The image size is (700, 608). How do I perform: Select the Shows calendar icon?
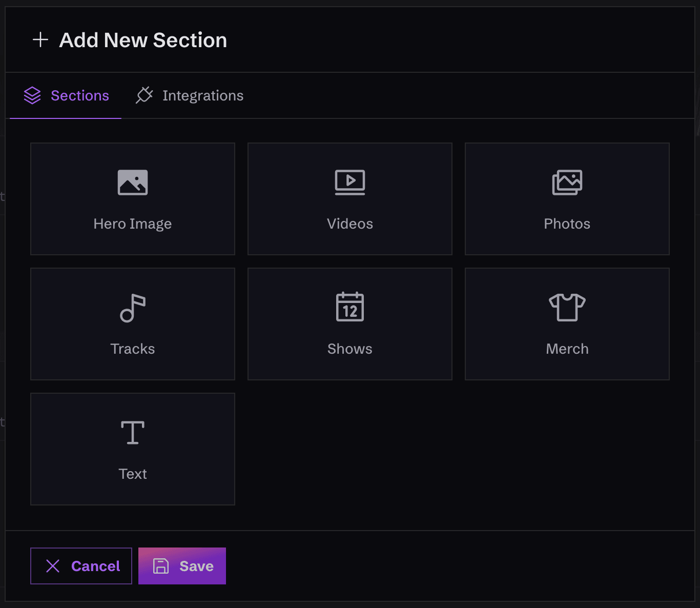point(350,307)
